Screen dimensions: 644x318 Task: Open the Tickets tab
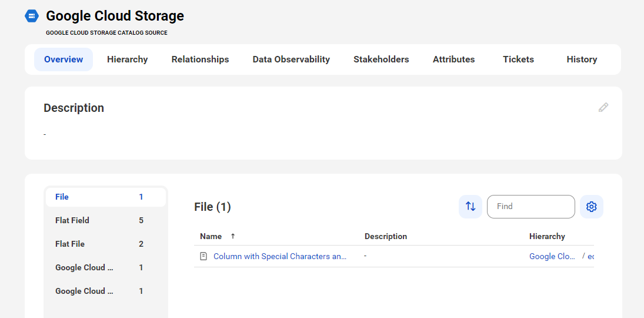pyautogui.click(x=518, y=59)
